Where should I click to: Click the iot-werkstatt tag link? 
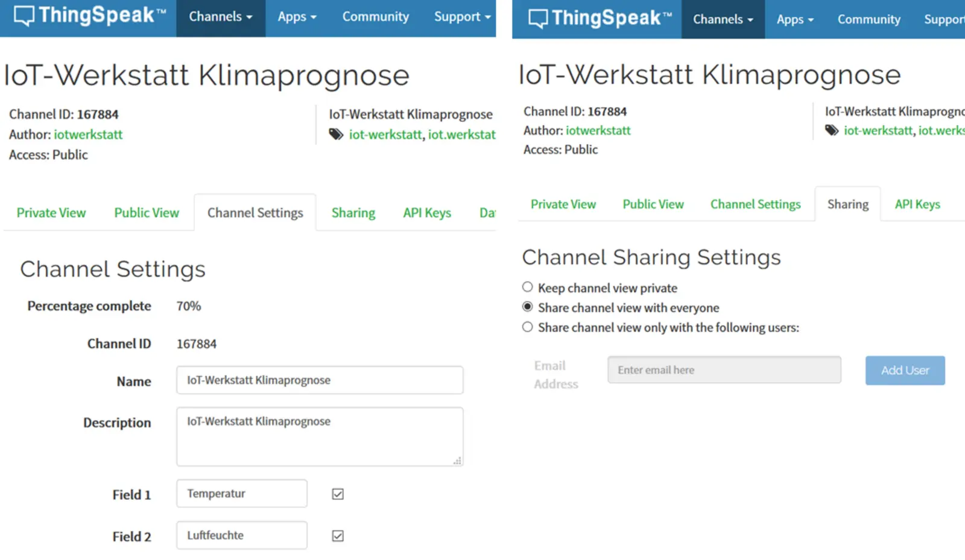pyautogui.click(x=383, y=134)
